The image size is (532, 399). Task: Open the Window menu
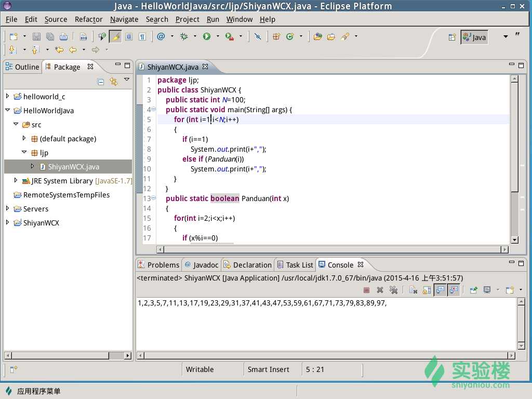tap(240, 19)
